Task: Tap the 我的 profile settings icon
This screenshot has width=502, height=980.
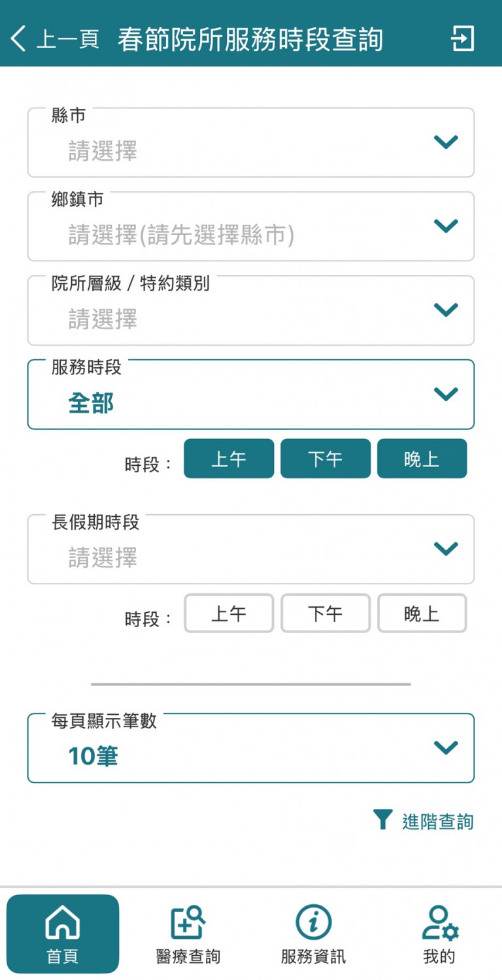Action: 439,923
